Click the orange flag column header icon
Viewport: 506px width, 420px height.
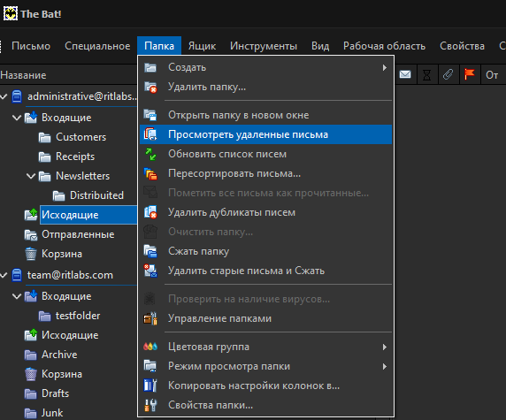click(x=469, y=74)
